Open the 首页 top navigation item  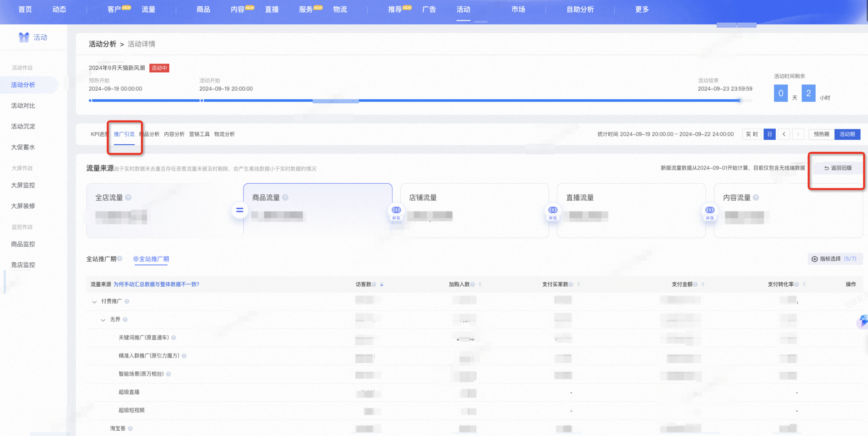(x=25, y=9)
